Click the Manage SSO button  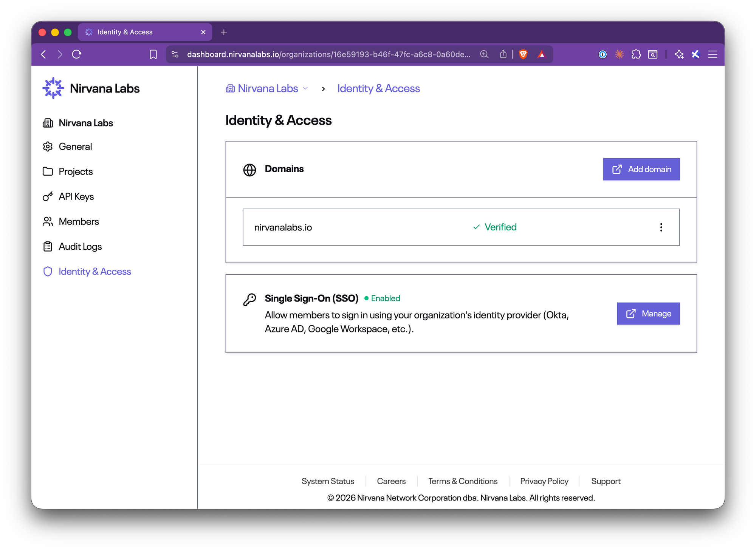(648, 314)
